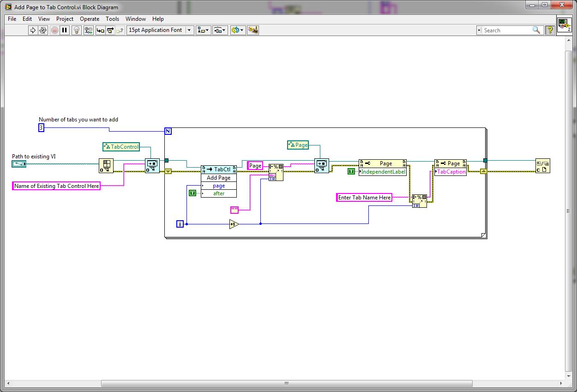Open the Window menu
This screenshot has width=577, height=392.
pyautogui.click(x=136, y=19)
